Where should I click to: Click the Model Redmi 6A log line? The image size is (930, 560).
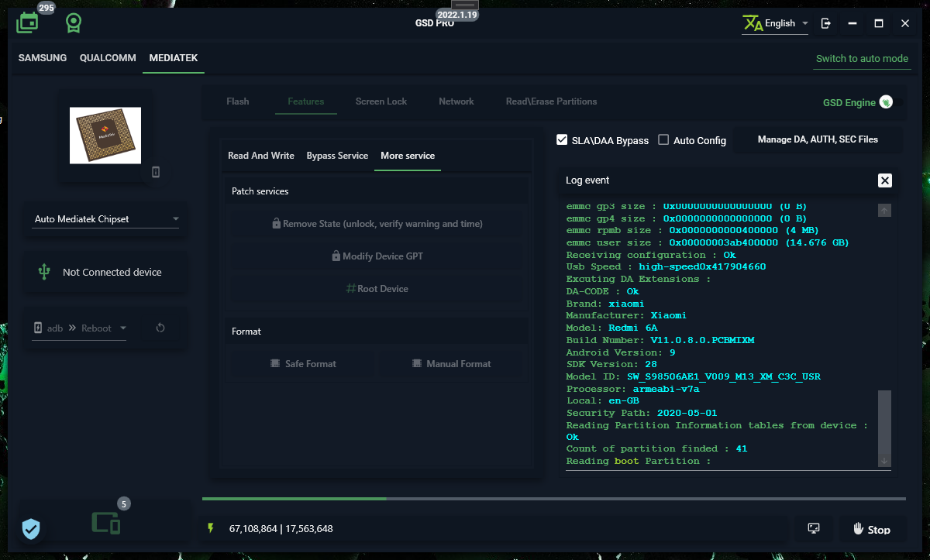(x=612, y=328)
